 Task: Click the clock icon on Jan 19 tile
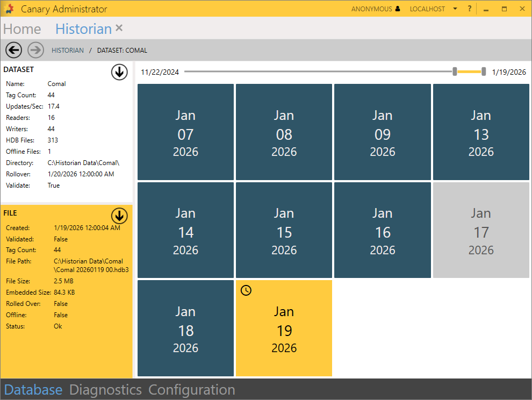(x=246, y=290)
